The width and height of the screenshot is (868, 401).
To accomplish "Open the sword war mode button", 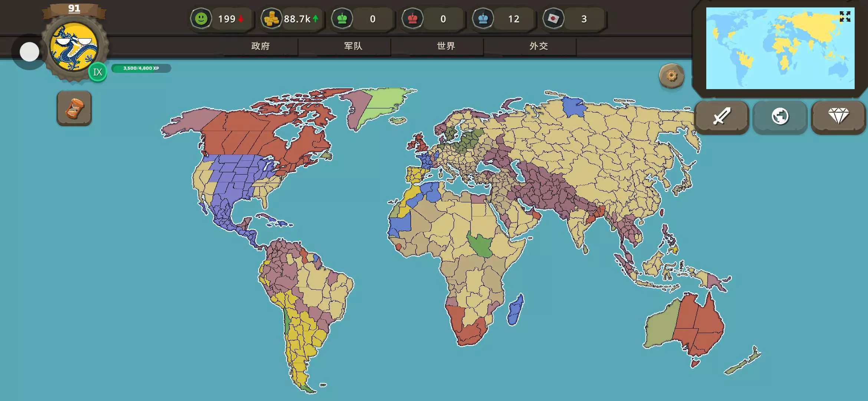I will [721, 117].
